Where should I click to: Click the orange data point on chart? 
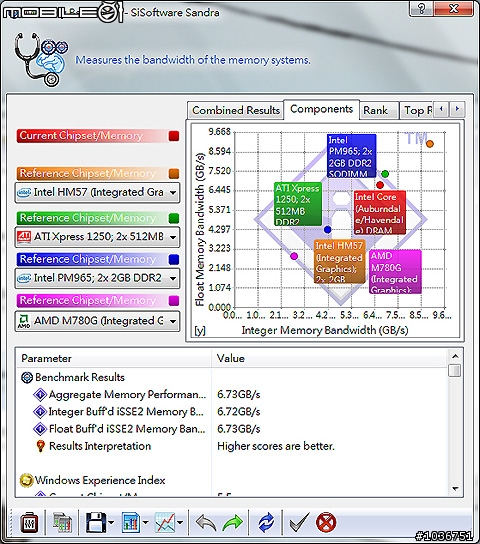pyautogui.click(x=430, y=144)
